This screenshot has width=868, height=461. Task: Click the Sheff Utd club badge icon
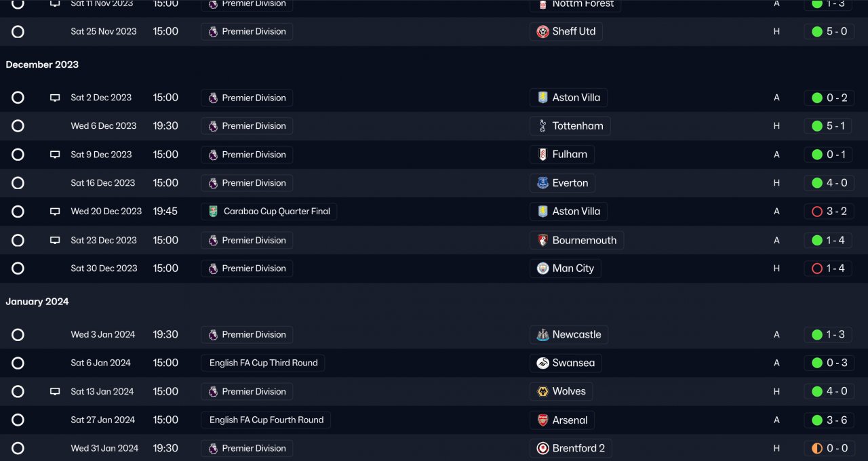pos(542,32)
